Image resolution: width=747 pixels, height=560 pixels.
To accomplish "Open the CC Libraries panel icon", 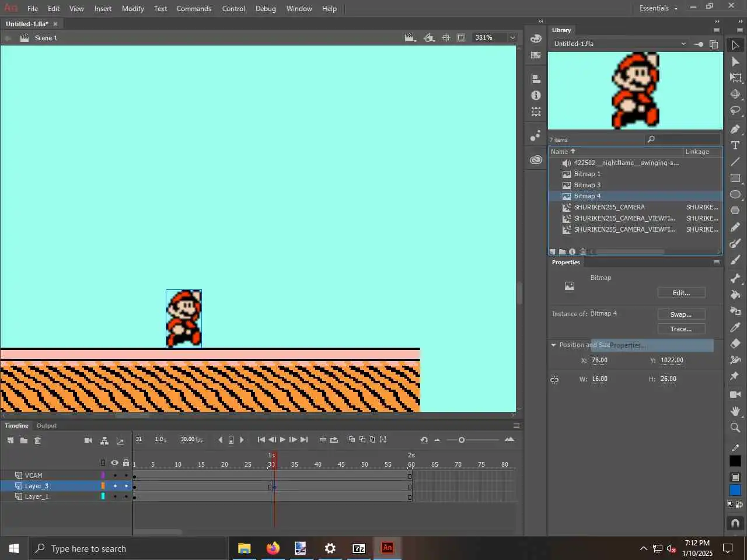I will (x=536, y=159).
